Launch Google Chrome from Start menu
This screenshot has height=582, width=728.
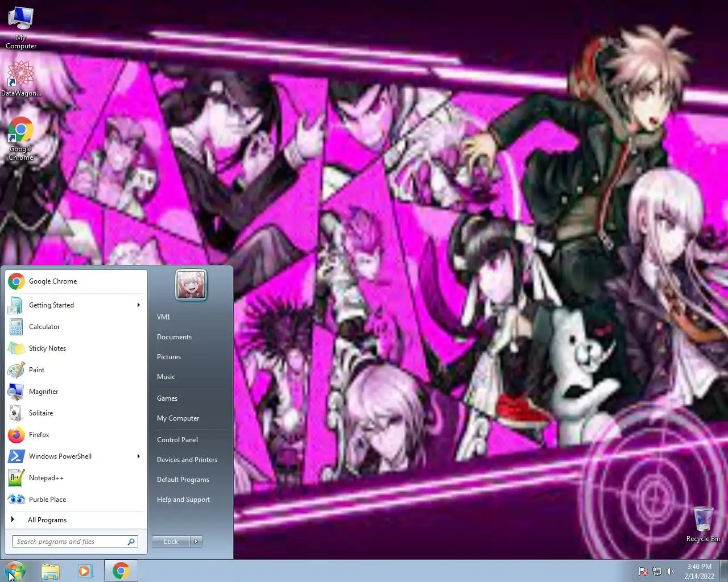(76, 281)
